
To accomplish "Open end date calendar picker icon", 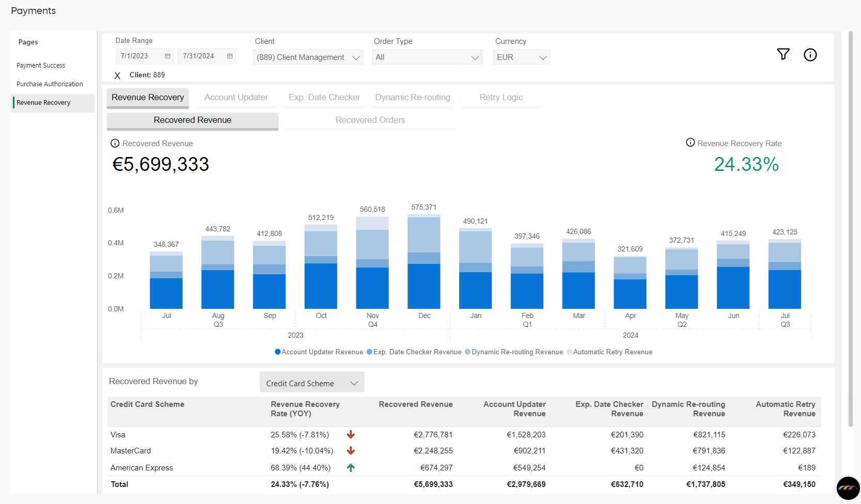I will point(230,56).
